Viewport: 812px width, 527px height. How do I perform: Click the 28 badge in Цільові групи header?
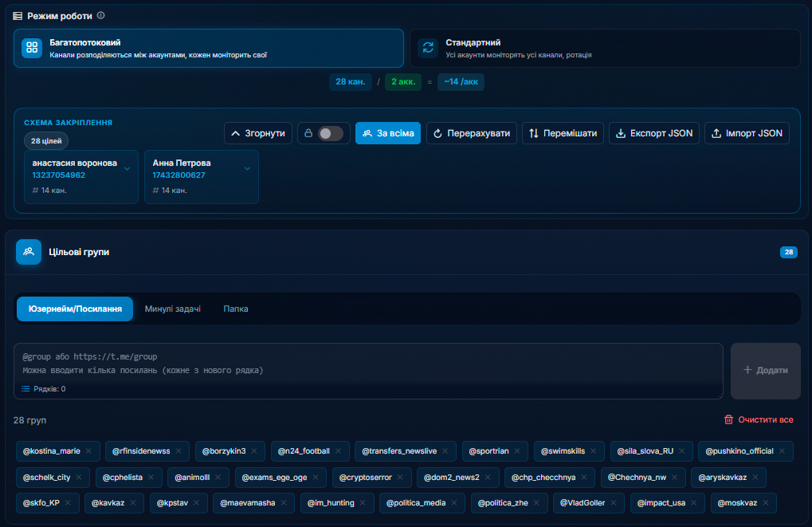789,252
